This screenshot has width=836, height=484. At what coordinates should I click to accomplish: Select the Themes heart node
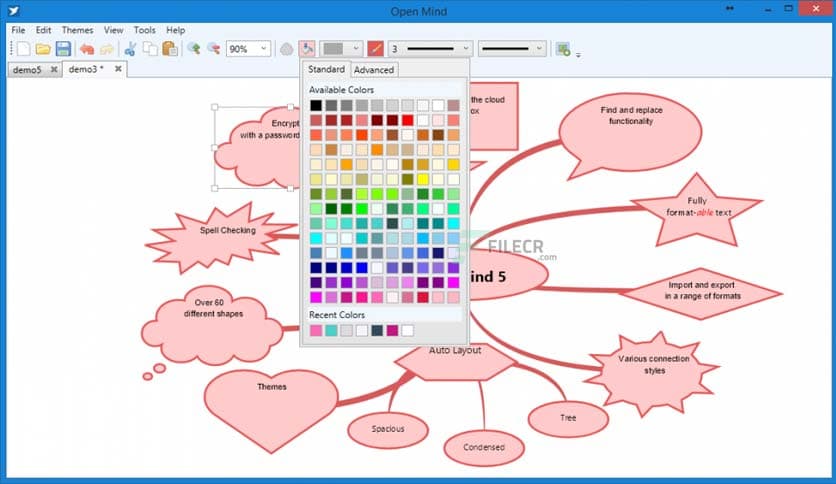[x=271, y=410]
